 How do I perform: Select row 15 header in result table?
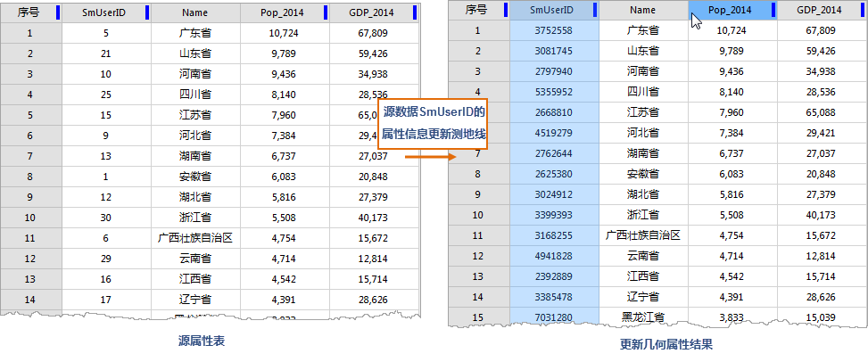click(x=479, y=317)
